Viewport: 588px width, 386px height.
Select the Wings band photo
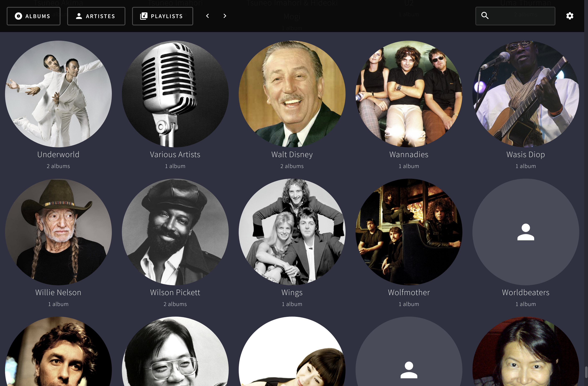(x=292, y=232)
